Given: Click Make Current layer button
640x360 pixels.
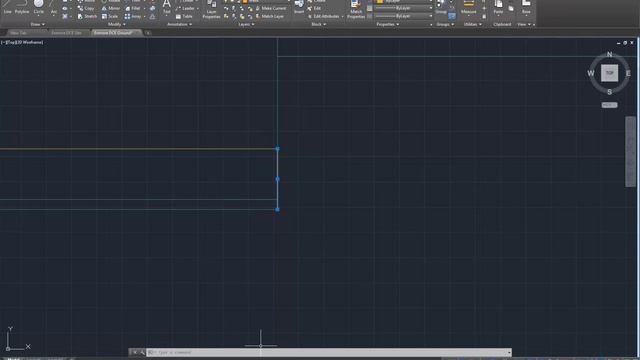Looking at the screenshot, I should (x=271, y=8).
